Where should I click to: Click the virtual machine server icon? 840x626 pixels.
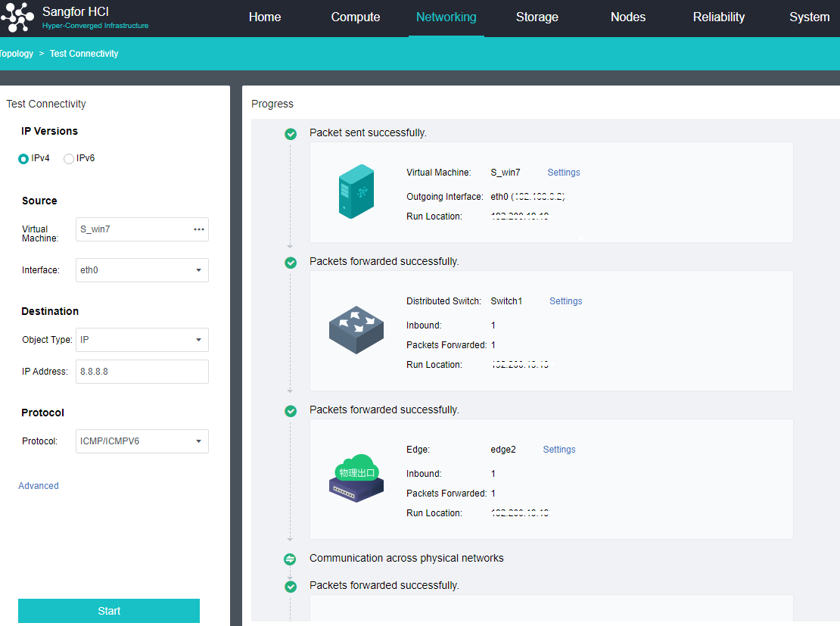click(x=356, y=192)
